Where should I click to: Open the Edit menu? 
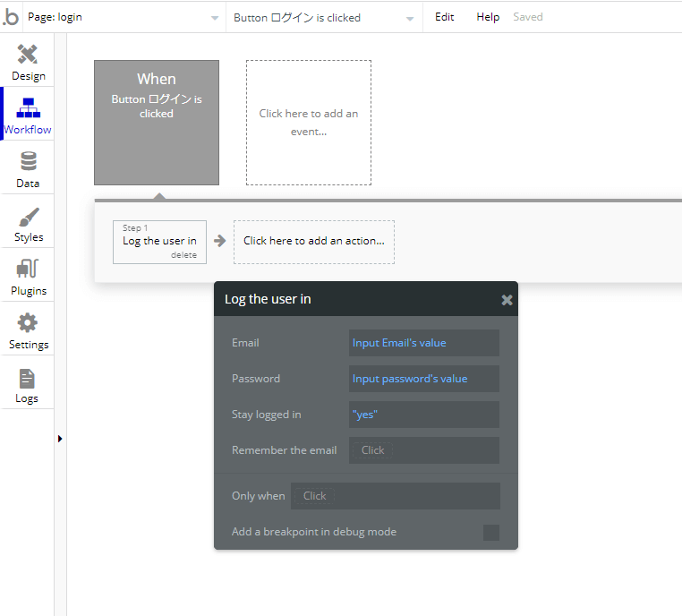pyautogui.click(x=444, y=17)
